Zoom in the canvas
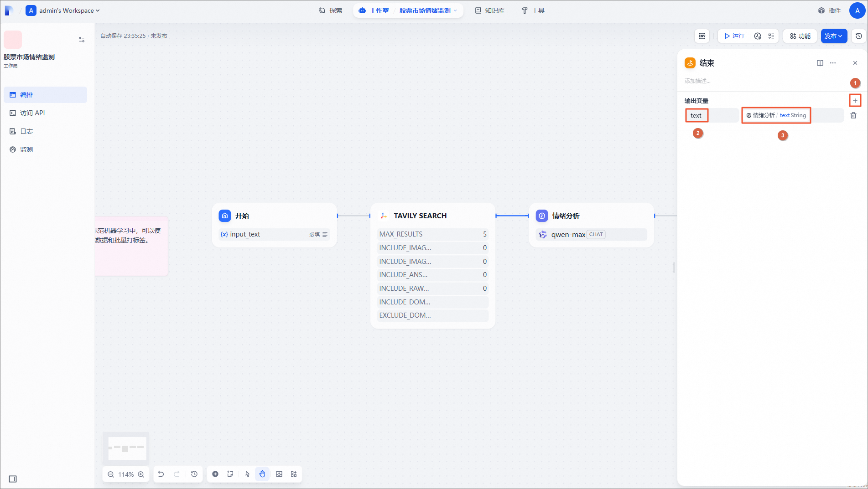Viewport: 868px width, 489px height. pyautogui.click(x=141, y=474)
